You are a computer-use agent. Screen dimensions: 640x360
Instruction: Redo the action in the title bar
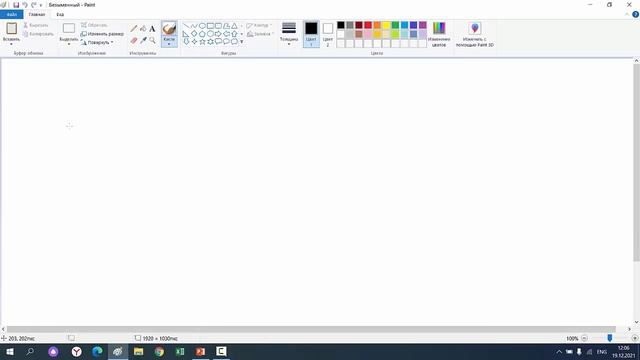click(x=33, y=5)
